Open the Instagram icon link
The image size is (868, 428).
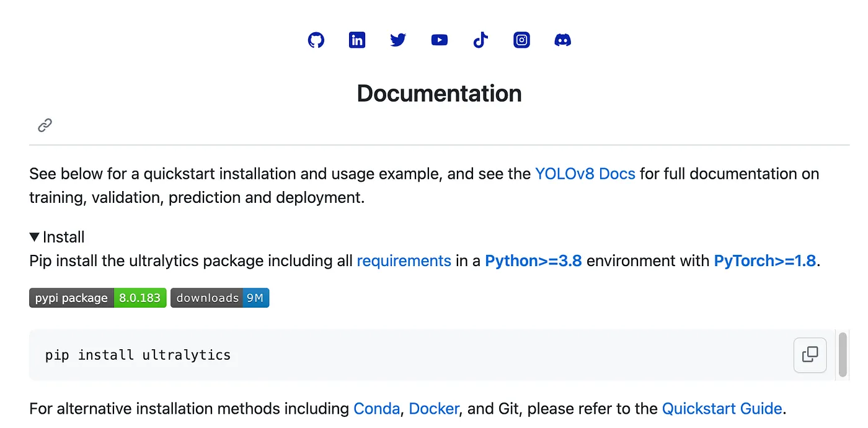pos(522,40)
